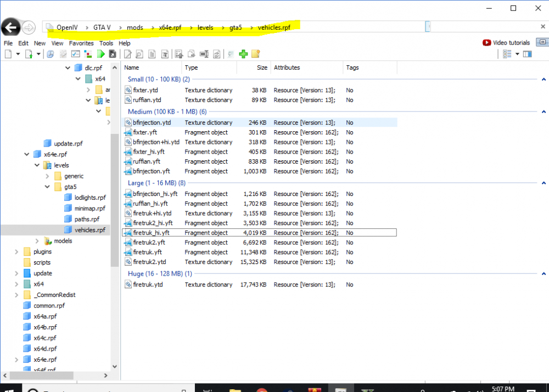The height and width of the screenshot is (392, 549).
Task: Collapse the gta5 folder node
Action: (47, 187)
